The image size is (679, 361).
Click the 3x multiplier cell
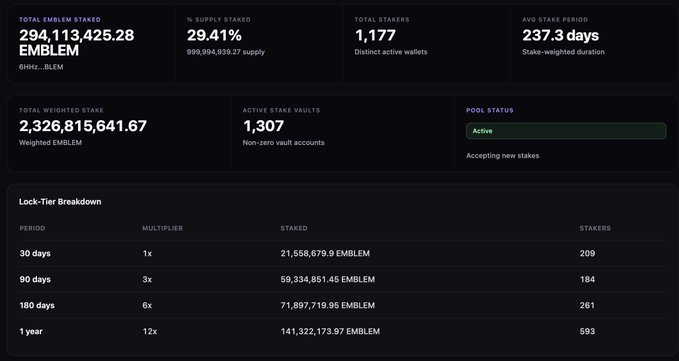click(147, 279)
